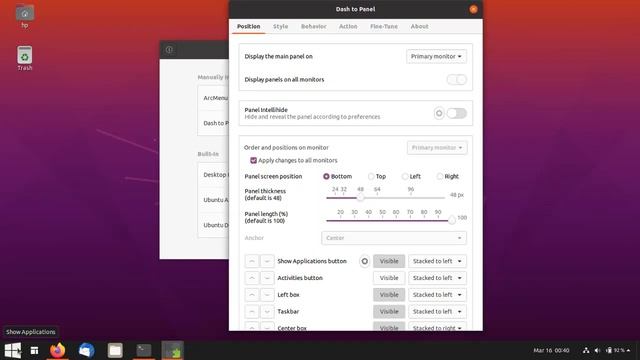Select Right panel screen position
The image size is (640, 360).
click(440, 176)
